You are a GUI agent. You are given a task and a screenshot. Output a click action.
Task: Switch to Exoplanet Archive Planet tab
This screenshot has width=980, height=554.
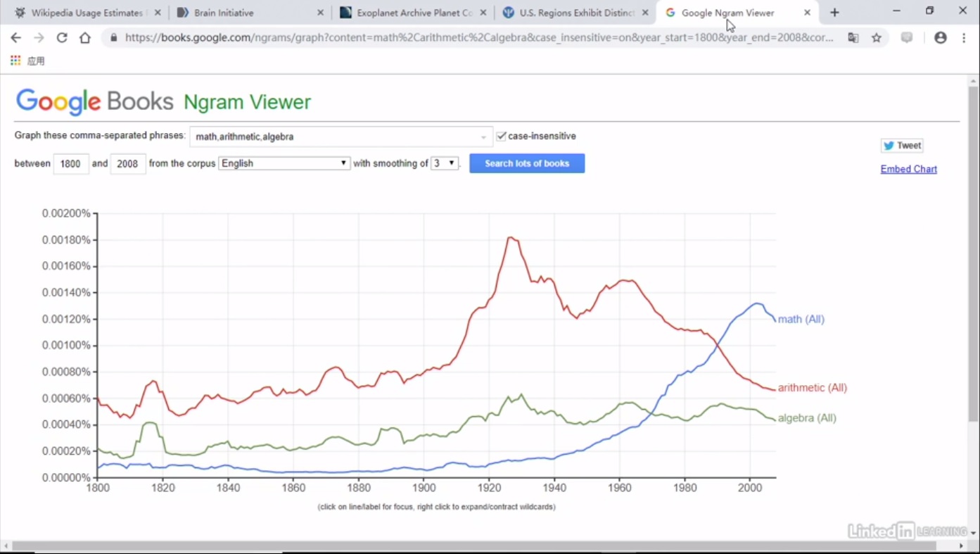point(412,13)
